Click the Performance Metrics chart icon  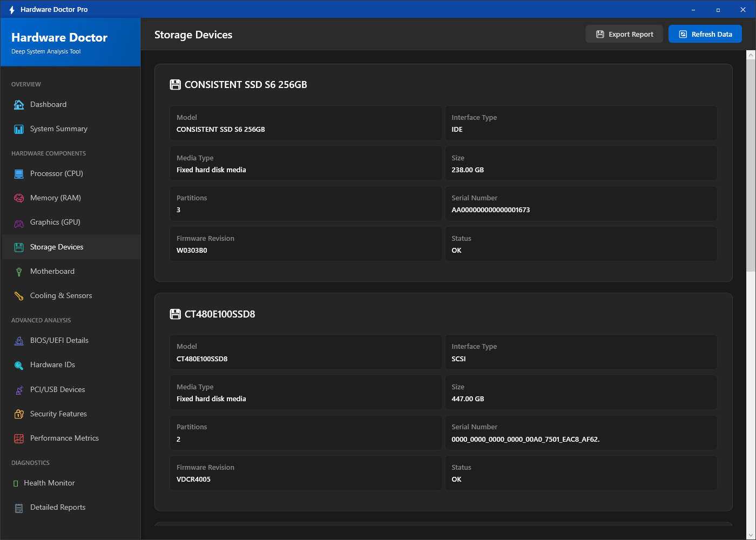tap(19, 438)
